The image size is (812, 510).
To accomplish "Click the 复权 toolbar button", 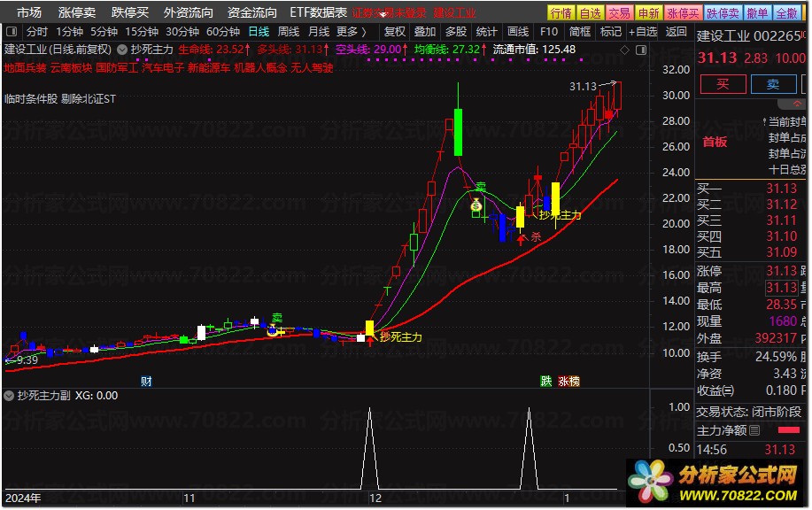I will (x=395, y=32).
